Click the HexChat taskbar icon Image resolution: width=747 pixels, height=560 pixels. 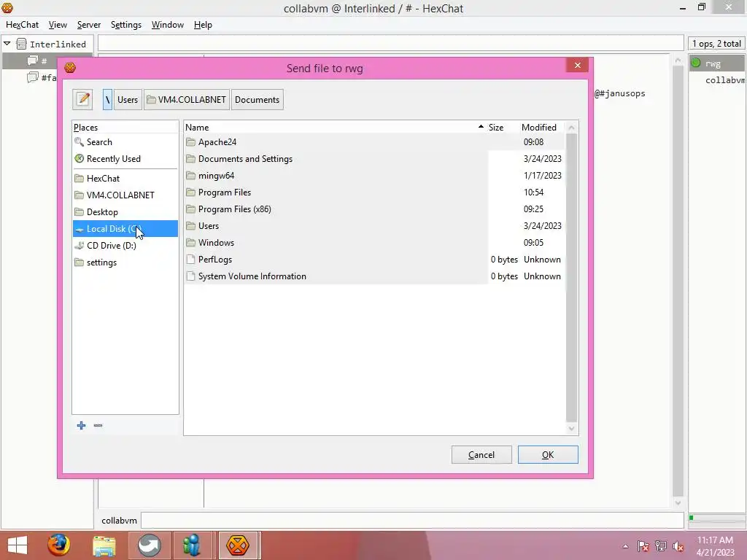click(x=238, y=545)
